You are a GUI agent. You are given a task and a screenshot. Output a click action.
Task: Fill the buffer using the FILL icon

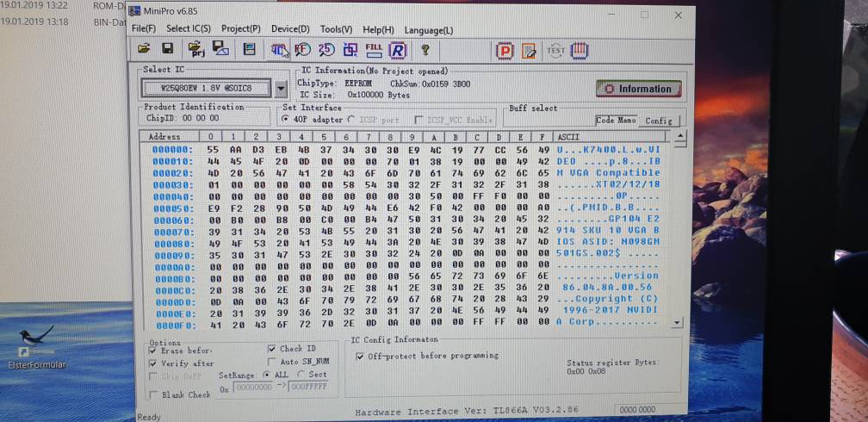pyautogui.click(x=374, y=50)
